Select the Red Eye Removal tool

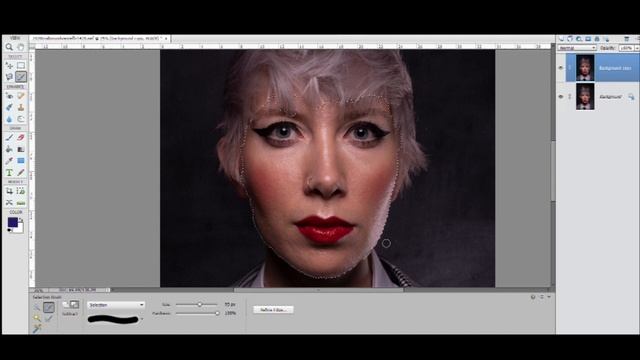pyautogui.click(x=9, y=96)
